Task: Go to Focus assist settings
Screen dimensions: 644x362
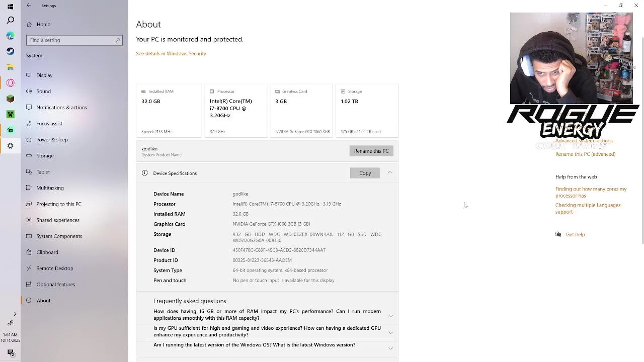Action: tap(49, 124)
